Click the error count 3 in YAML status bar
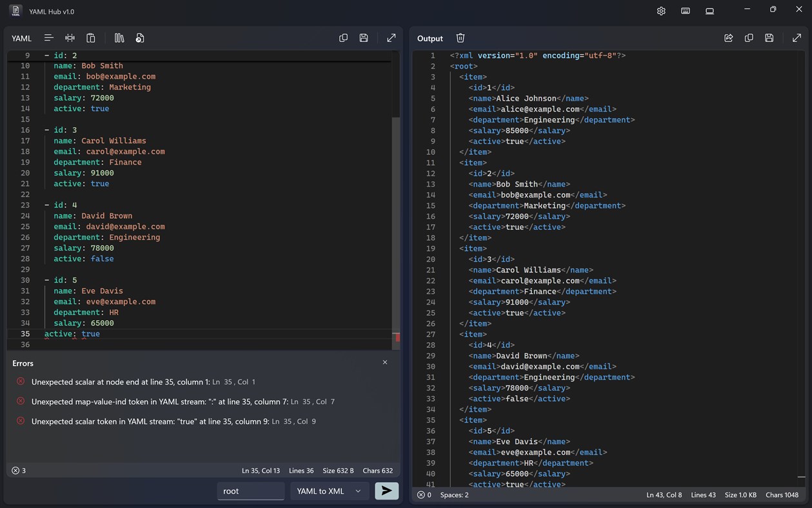 coord(19,471)
